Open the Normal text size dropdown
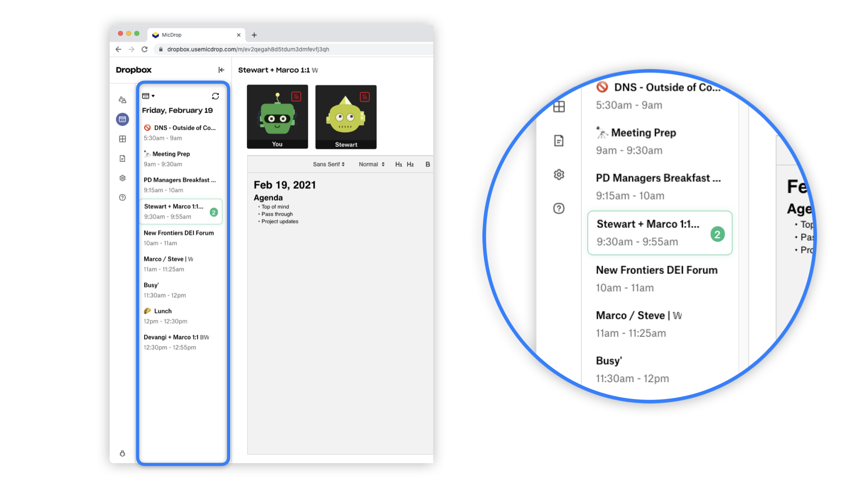This screenshot has height=488, width=868. tap(371, 164)
